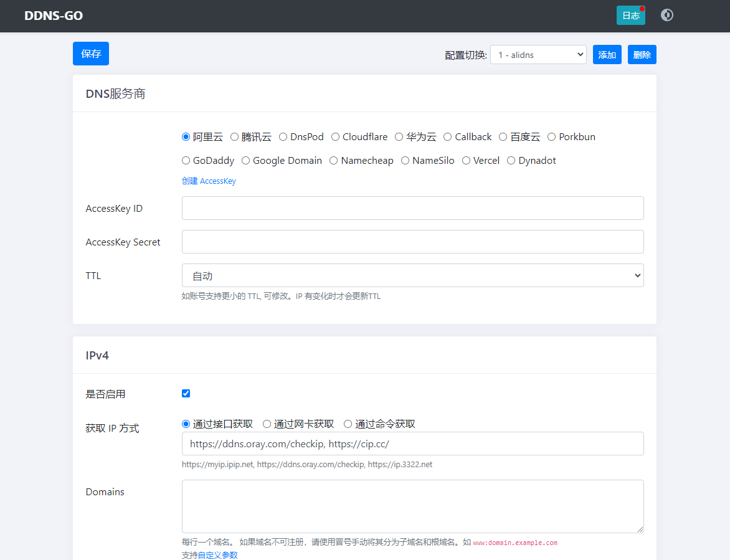Select the Vercel provider radio

[x=466, y=161]
